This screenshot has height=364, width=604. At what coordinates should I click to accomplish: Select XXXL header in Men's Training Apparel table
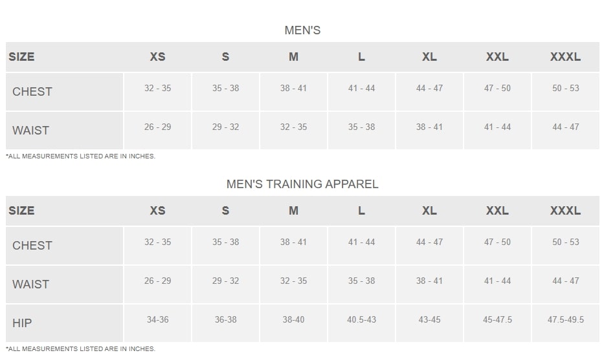[565, 211]
